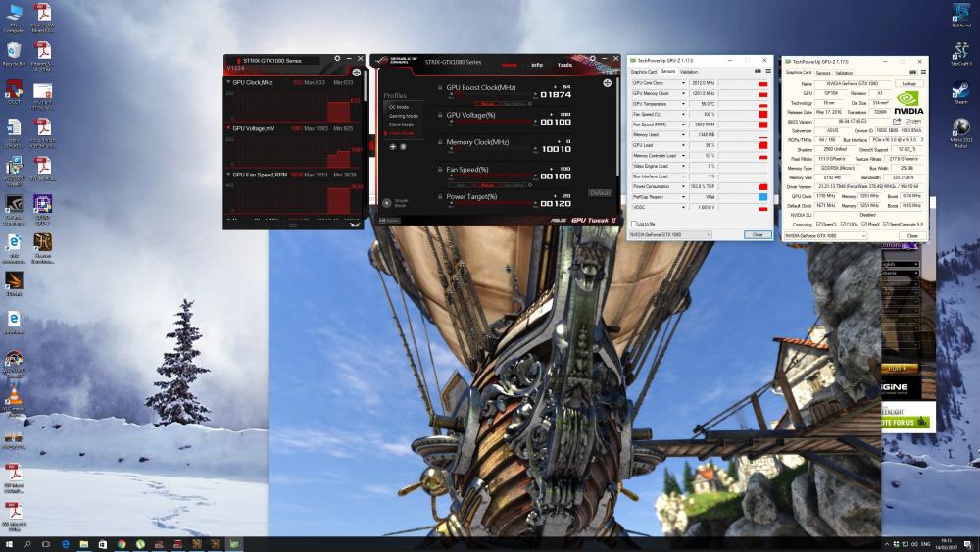
Task: Toggle the Memory Clock lock icon
Action: pos(440,142)
